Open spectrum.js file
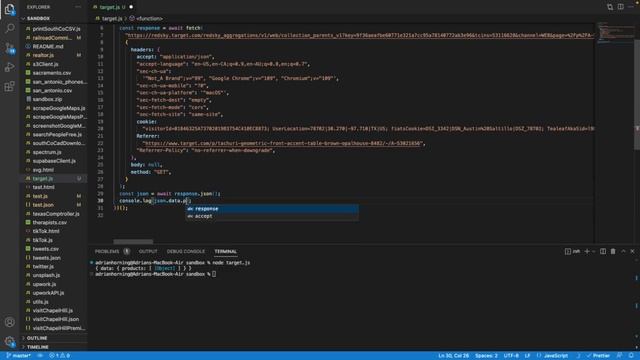Viewport: 640px width, 360px height. [47, 152]
